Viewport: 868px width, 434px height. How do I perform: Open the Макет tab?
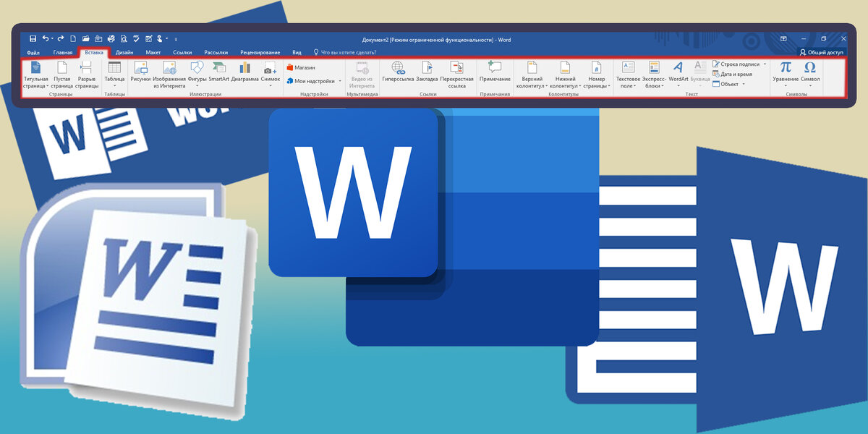(x=153, y=52)
